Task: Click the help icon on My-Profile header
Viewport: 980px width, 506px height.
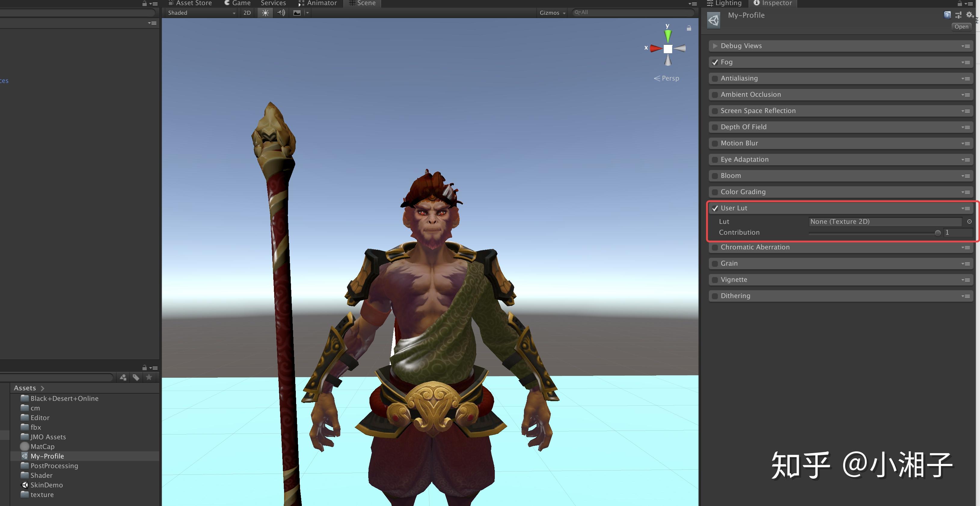Action: point(947,15)
